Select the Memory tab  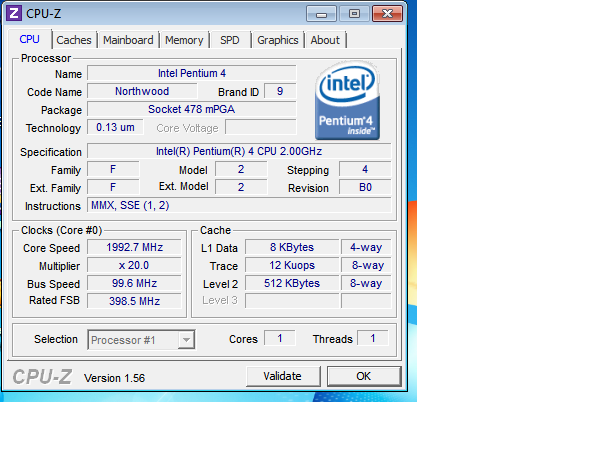(184, 40)
